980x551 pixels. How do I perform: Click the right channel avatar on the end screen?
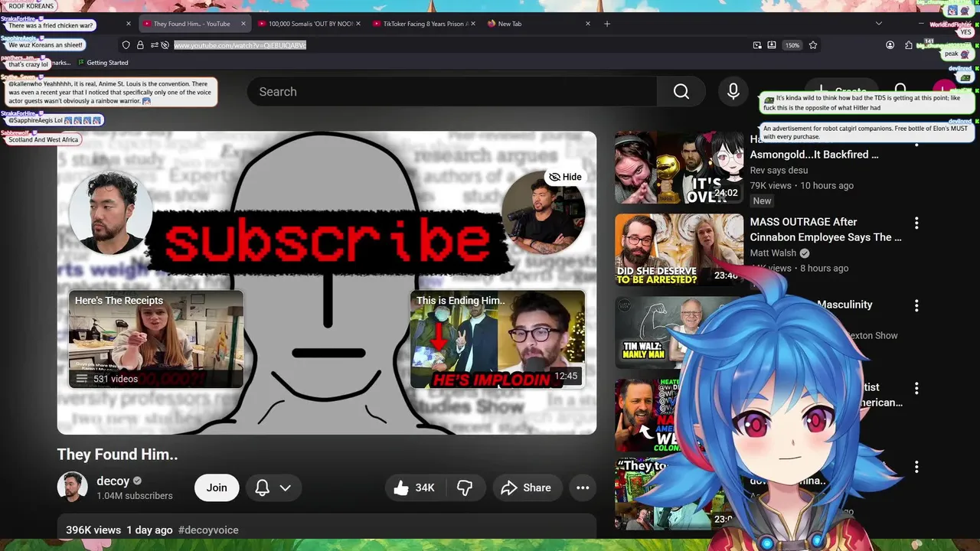(x=543, y=213)
